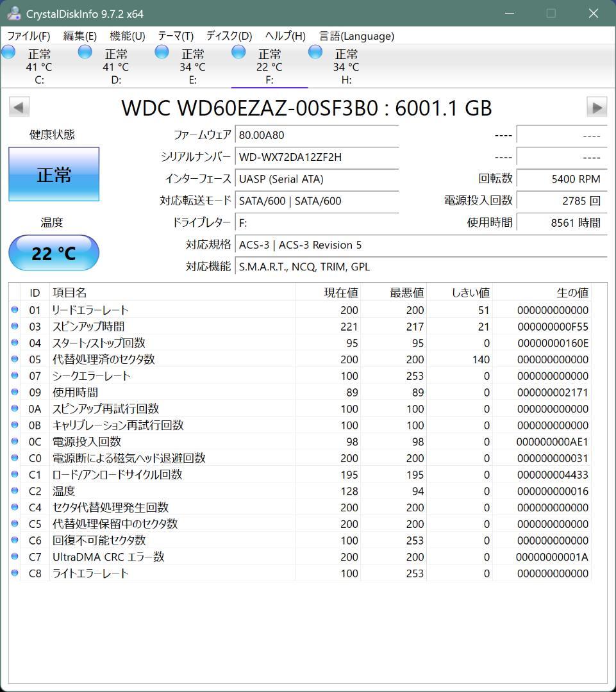Click the blue status dot beside リードエラーレート
The width and height of the screenshot is (616, 692).
(x=15, y=309)
